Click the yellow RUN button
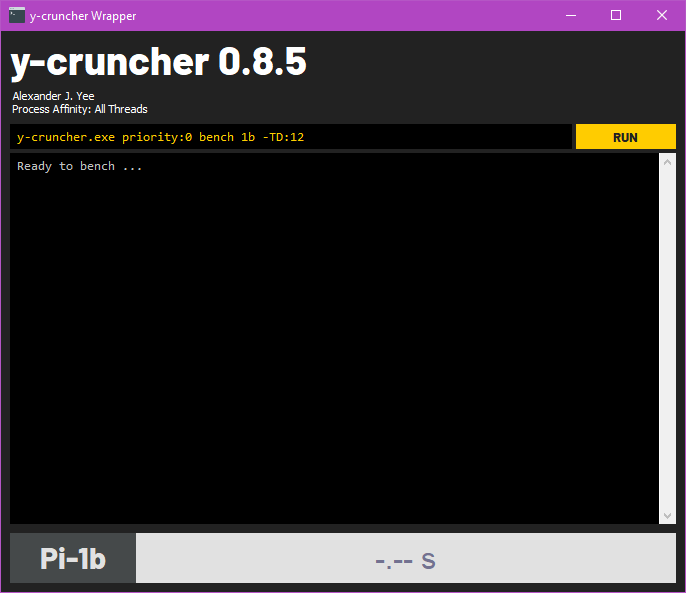The height and width of the screenshot is (593, 686). [626, 137]
